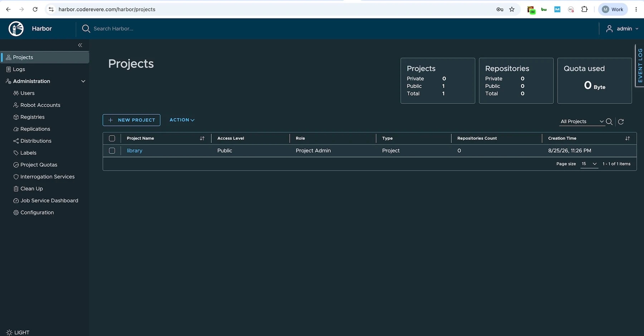644x336 pixels.
Task: Click the Job Service Dashboard gauge icon
Action: click(16, 201)
